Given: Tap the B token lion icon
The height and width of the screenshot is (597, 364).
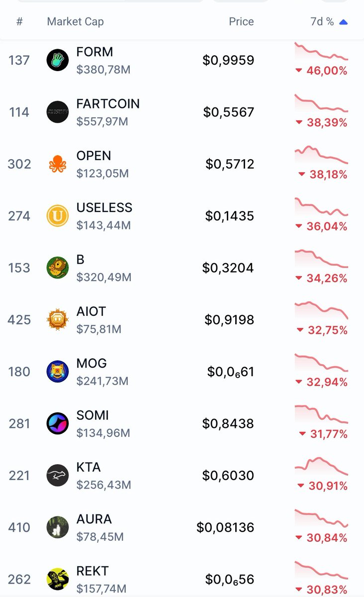Looking at the screenshot, I should point(57,268).
